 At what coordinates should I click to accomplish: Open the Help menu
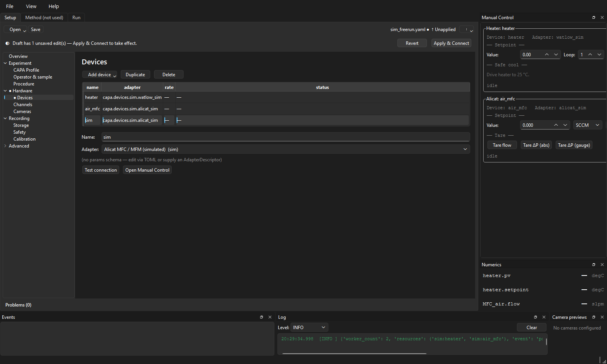coord(54,7)
